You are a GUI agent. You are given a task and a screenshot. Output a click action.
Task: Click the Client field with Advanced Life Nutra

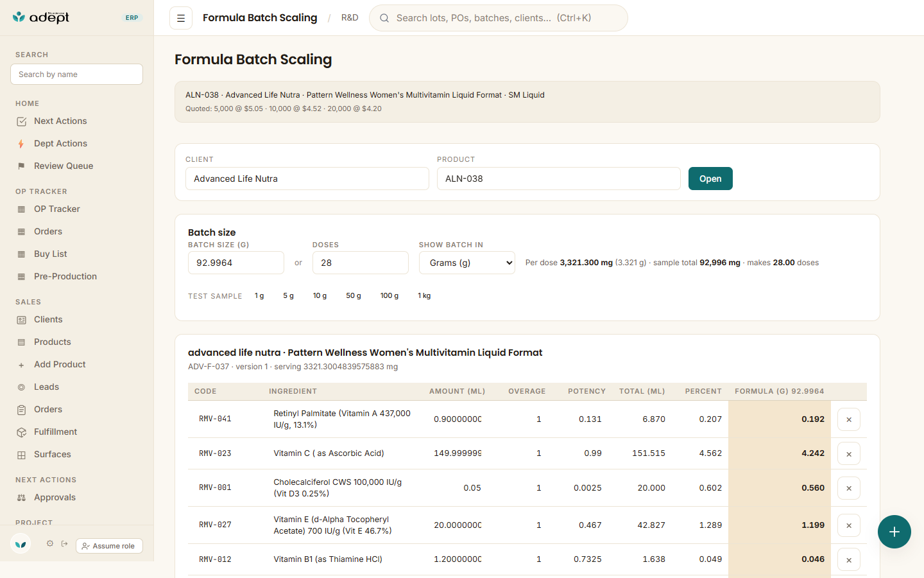(x=307, y=179)
